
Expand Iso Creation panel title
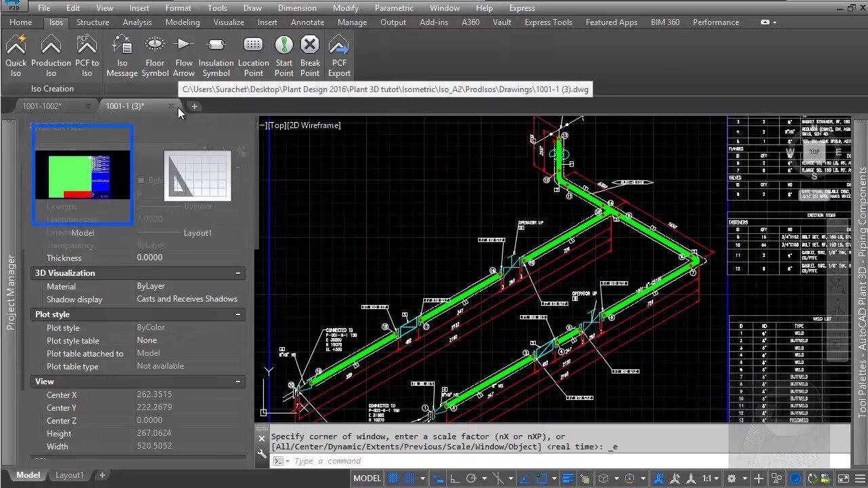click(x=52, y=89)
